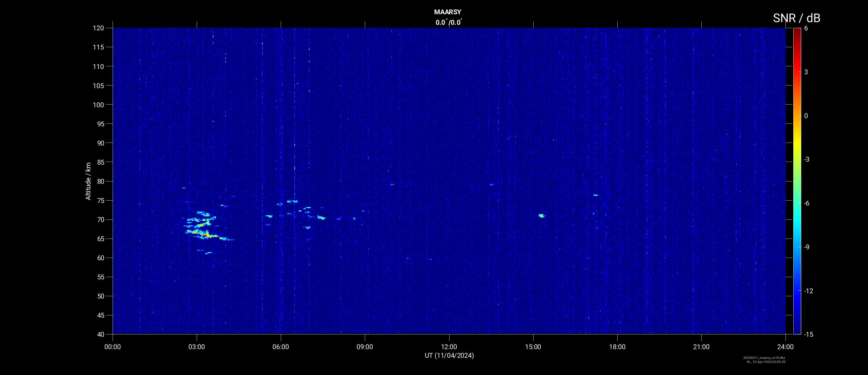Click the 110 altitude tick label

pos(98,66)
